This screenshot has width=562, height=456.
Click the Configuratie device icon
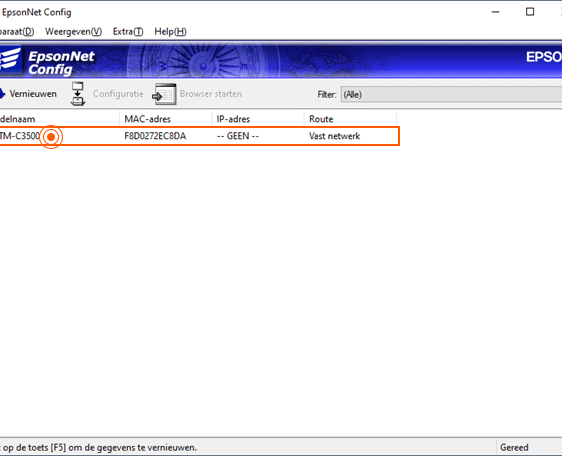[78, 94]
